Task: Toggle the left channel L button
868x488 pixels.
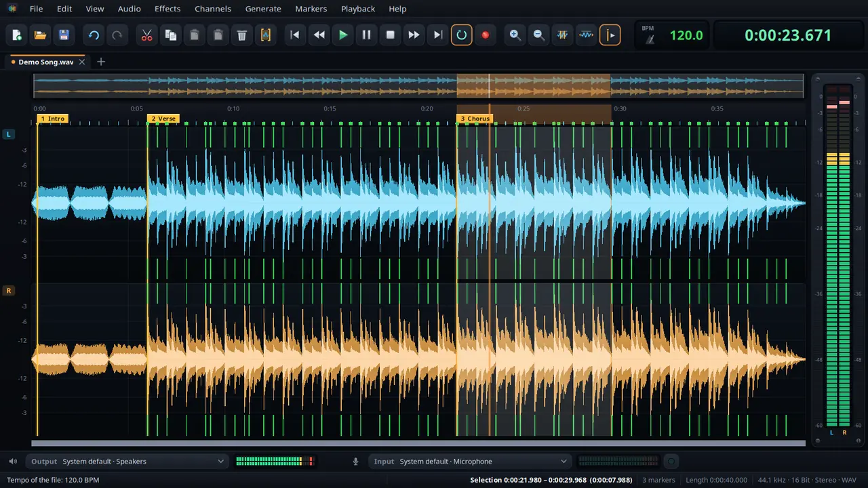Action: [9, 134]
